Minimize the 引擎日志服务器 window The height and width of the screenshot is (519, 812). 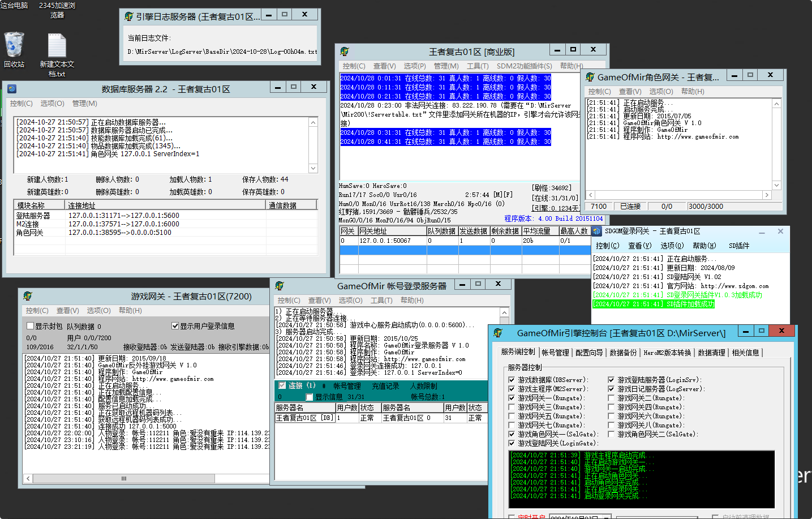click(x=269, y=15)
